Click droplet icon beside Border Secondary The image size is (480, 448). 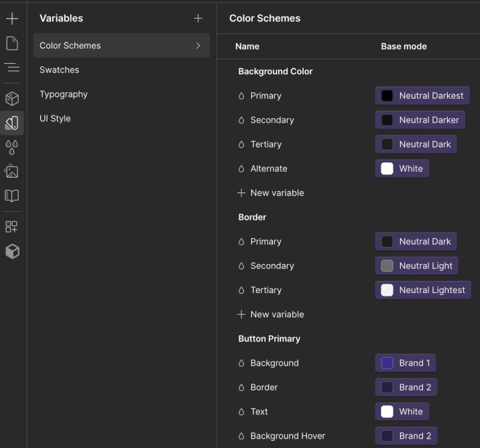tap(241, 266)
